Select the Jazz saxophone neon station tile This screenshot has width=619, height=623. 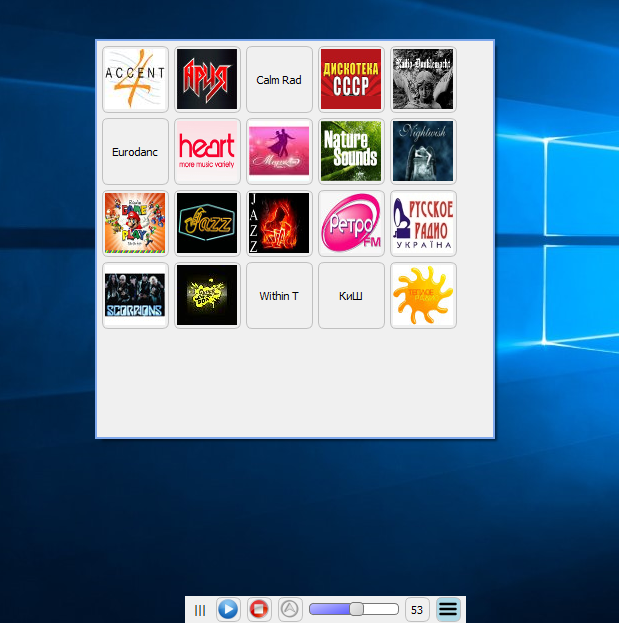coord(207,223)
